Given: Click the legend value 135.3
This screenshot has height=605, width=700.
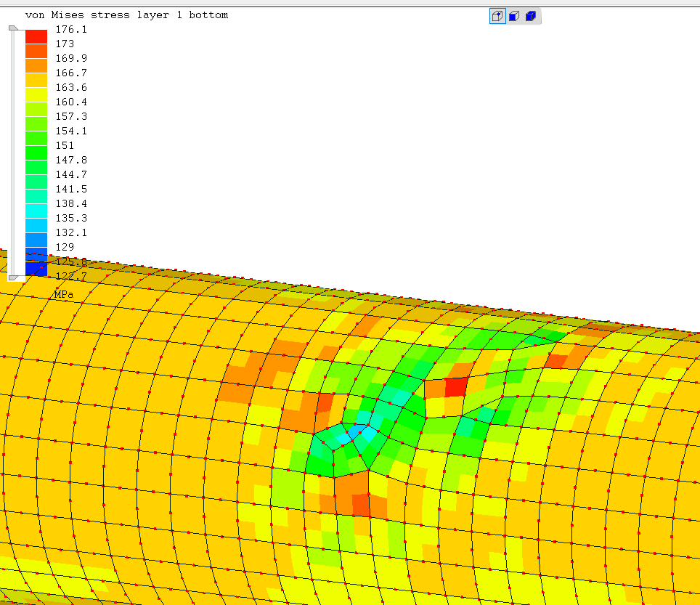Looking at the screenshot, I should tap(71, 218).
